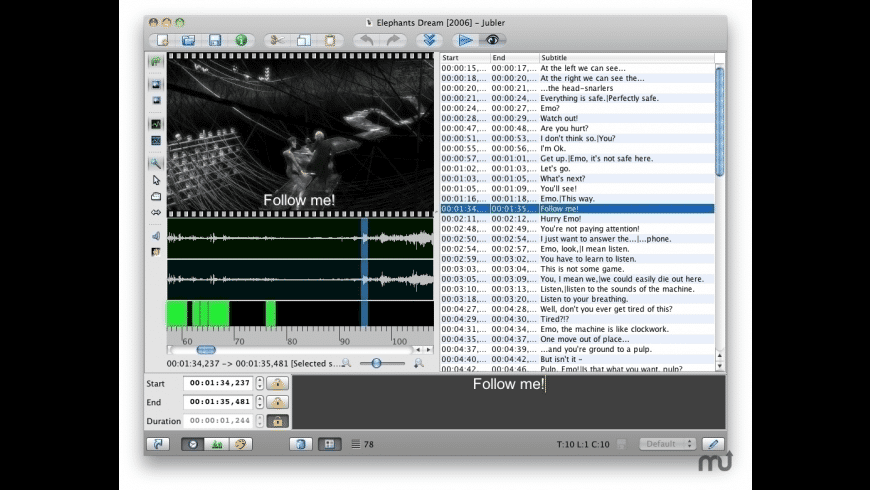
Task: Open the Default style dropdown
Action: point(667,444)
